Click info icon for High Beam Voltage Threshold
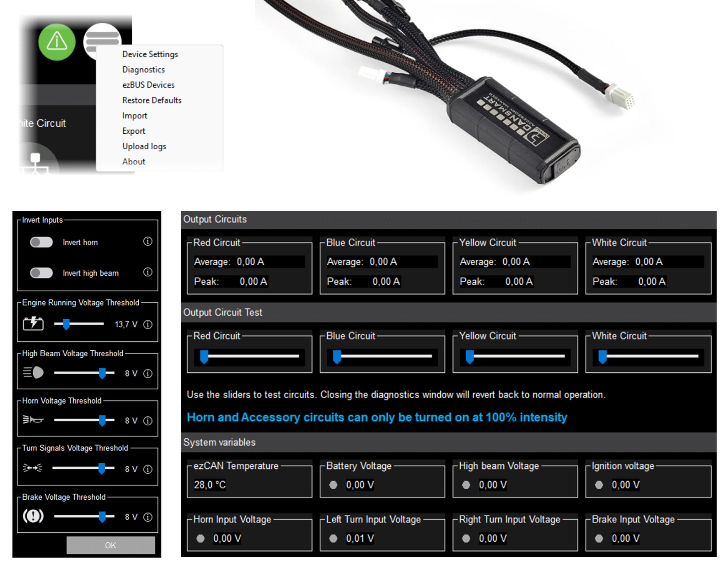Image resolution: width=728 pixels, height=569 pixels. [x=148, y=373]
